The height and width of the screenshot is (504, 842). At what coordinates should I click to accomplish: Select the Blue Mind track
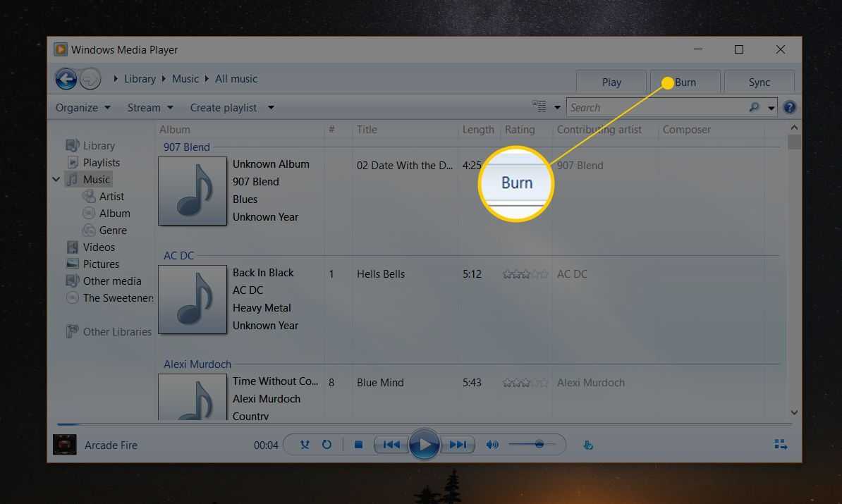point(380,383)
